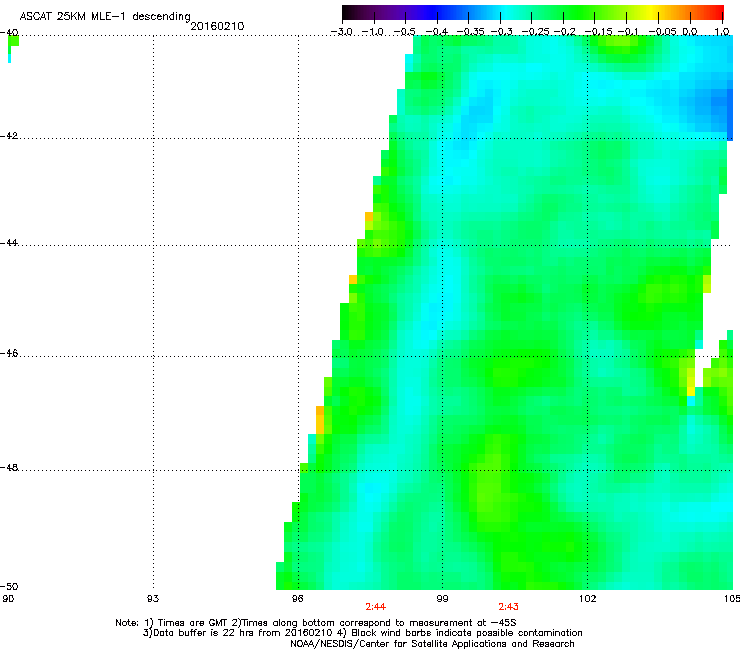This screenshot has height=650, width=740.
Task: Click the colorbar label -1.0
Action: [x=373, y=32]
